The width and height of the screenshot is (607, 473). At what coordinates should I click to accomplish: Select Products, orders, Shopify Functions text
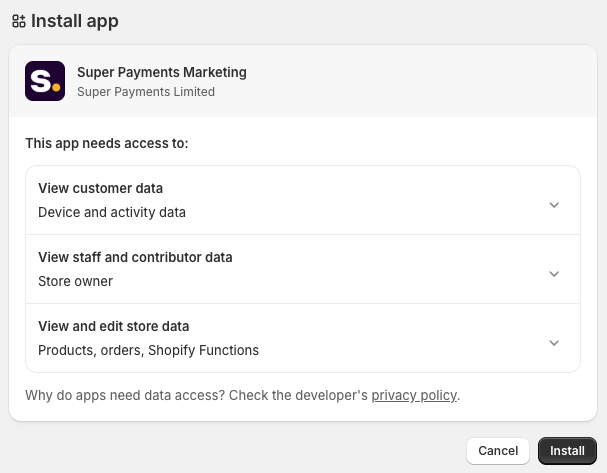[148, 350]
